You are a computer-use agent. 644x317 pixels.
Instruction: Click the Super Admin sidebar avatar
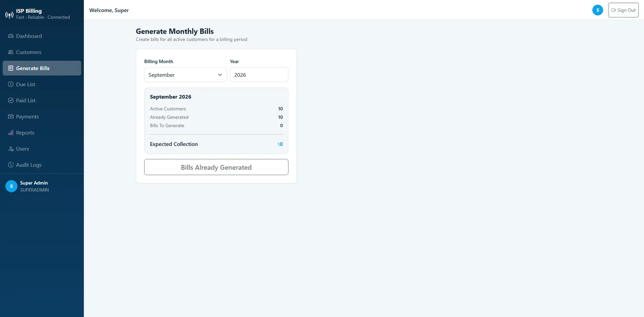tap(11, 186)
